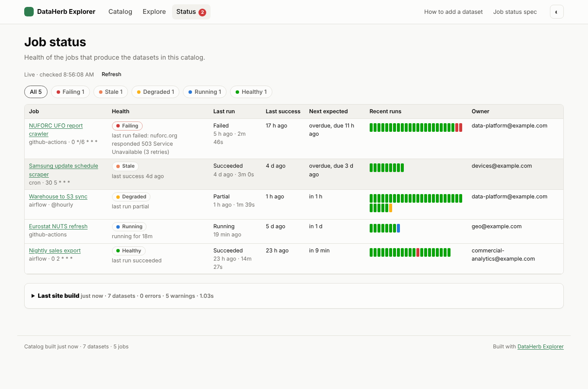Click the Last success column header
This screenshot has width=588, height=389.
tap(283, 112)
